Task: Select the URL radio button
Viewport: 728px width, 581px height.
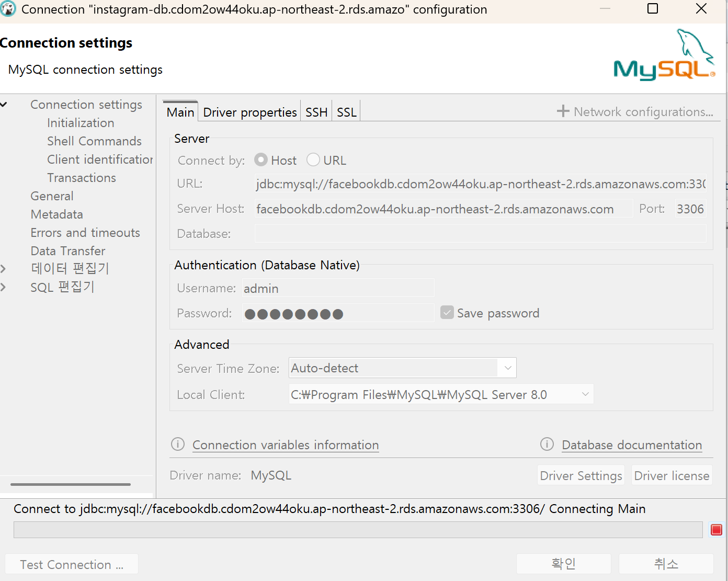Action: pyautogui.click(x=313, y=160)
